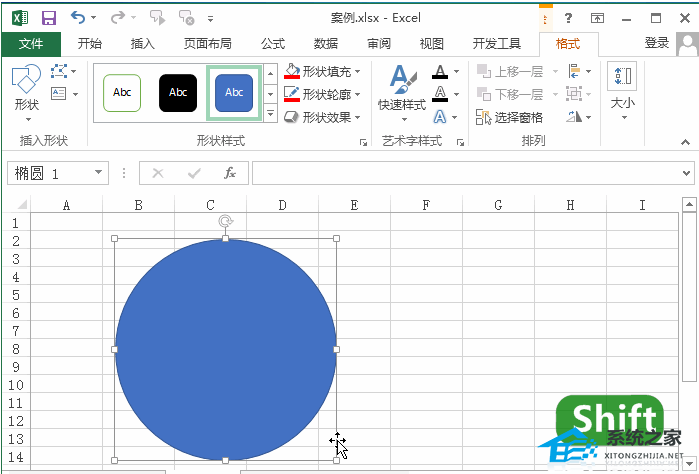The height and width of the screenshot is (474, 699).
Task: Apply the blue filled Abc shape style
Action: pos(234,93)
